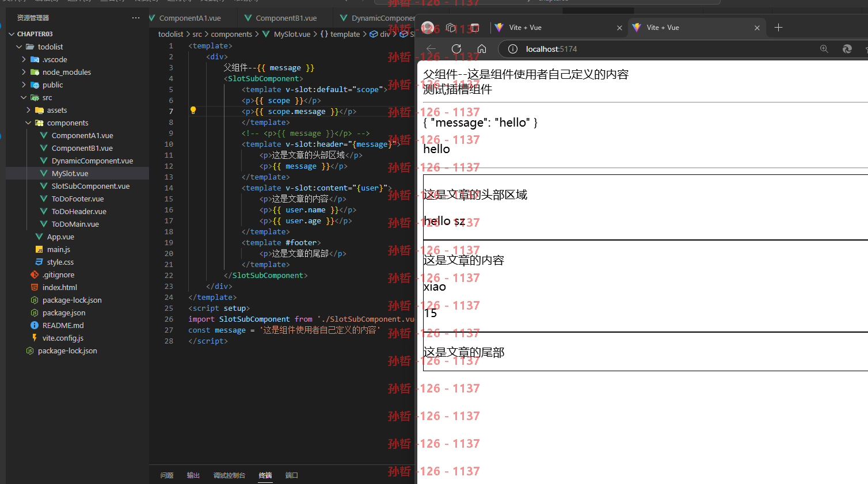Screen dimensions: 868x484
Task: Click the git icon beside .gitignore
Action: [x=35, y=275]
